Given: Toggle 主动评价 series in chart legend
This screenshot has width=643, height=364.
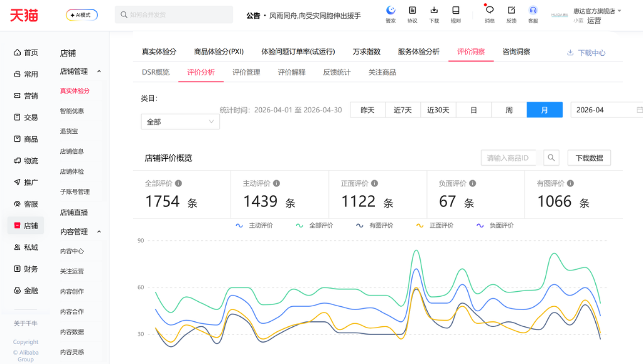Looking at the screenshot, I should click(x=254, y=225).
